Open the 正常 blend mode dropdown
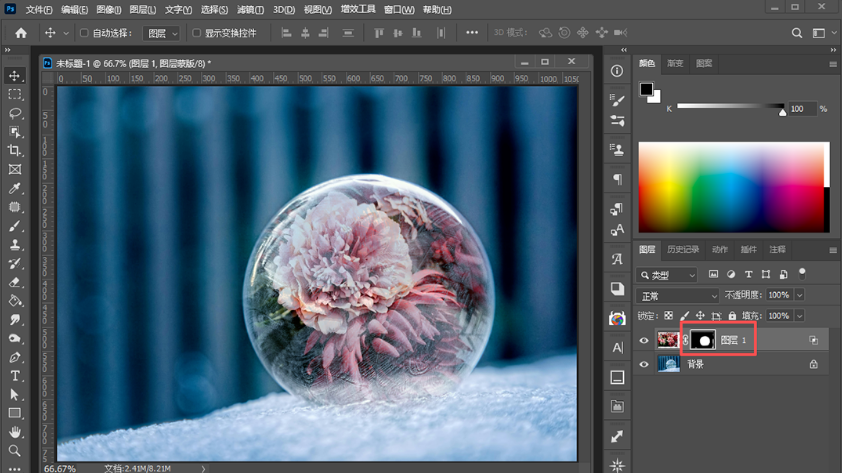The image size is (842, 473). tap(677, 295)
